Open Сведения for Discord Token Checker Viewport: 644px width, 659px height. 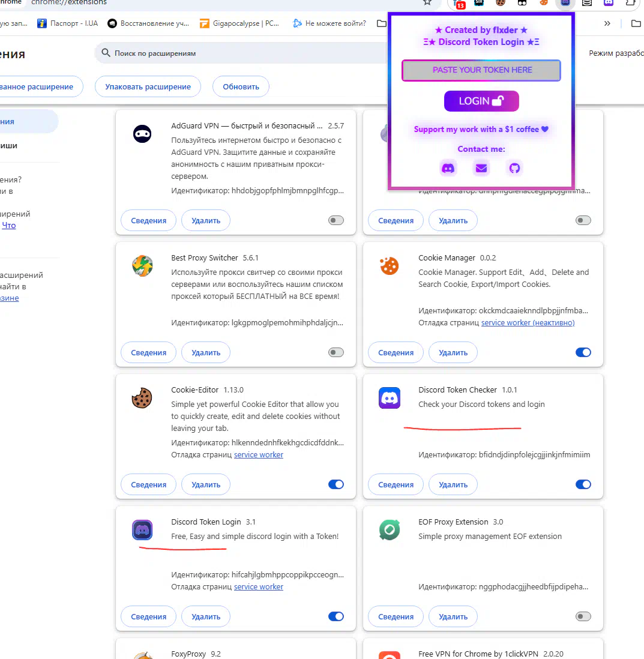coord(396,484)
